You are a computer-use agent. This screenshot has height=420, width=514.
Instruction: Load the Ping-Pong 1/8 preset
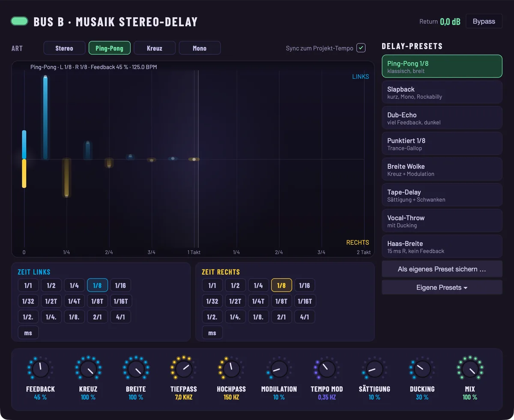coord(442,66)
